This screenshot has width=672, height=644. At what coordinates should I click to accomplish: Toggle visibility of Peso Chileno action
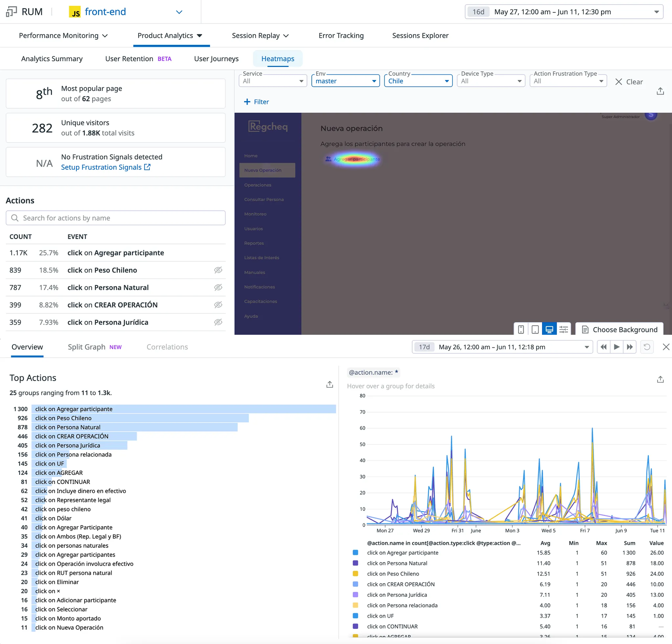[x=218, y=270]
